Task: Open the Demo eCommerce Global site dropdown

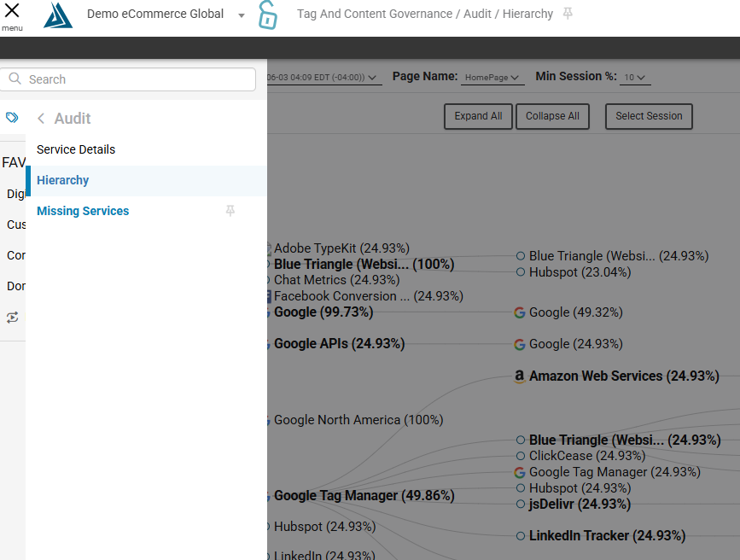Action: (242, 15)
